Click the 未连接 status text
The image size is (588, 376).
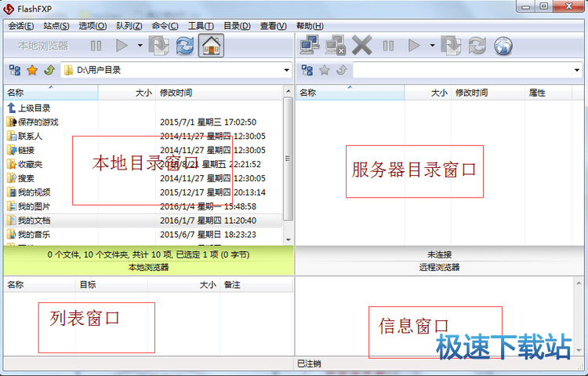click(439, 254)
